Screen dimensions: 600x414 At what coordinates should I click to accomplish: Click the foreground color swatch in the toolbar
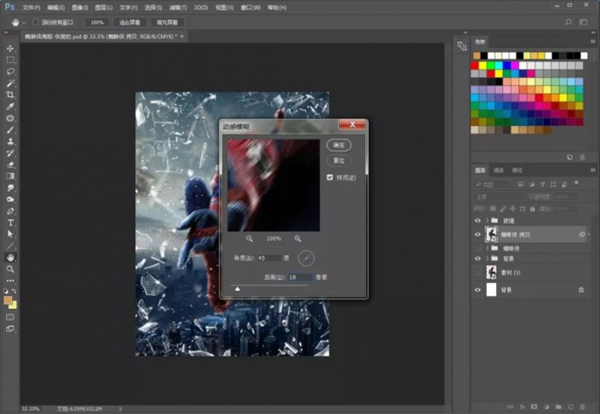9,297
